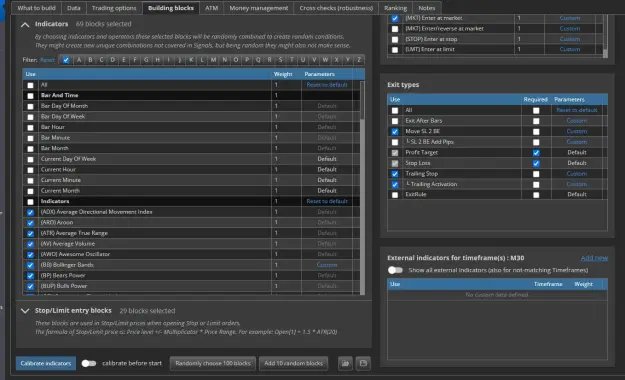Filter indicators by letter Z
The height and width of the screenshot is (380, 625).
pyautogui.click(x=359, y=60)
